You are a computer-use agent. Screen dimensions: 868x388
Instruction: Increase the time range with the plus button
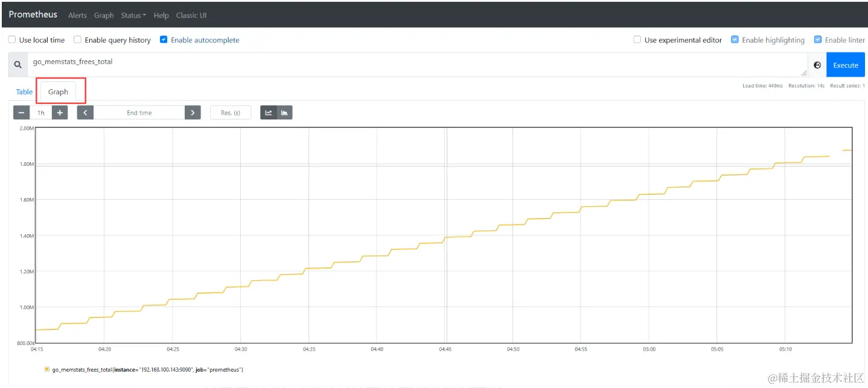(x=60, y=113)
